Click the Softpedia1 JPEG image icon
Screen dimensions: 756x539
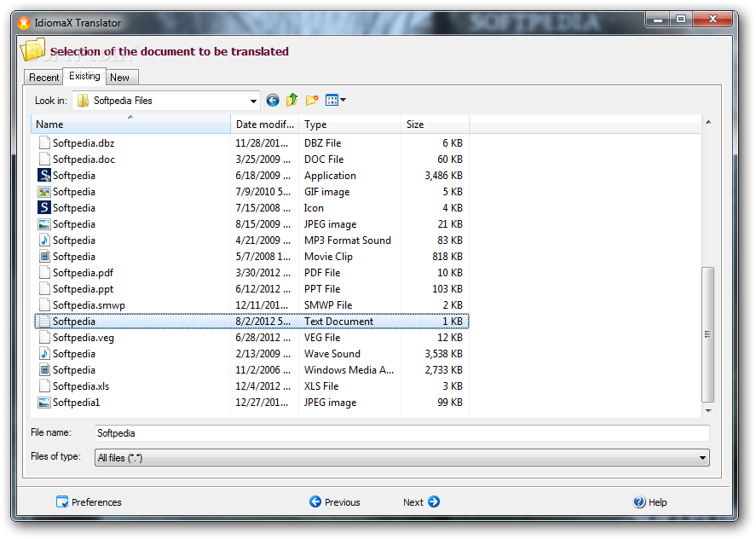(x=44, y=402)
